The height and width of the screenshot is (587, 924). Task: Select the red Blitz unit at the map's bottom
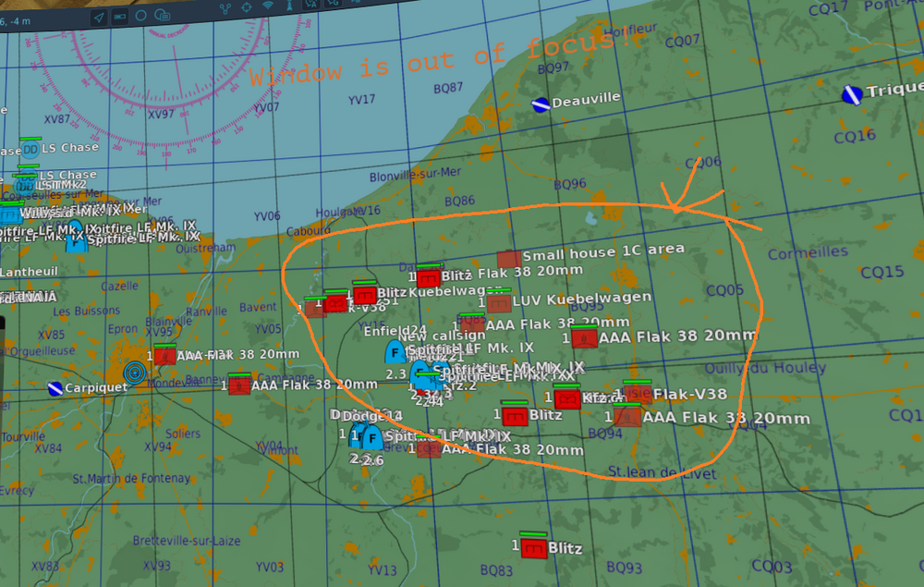pos(534,549)
